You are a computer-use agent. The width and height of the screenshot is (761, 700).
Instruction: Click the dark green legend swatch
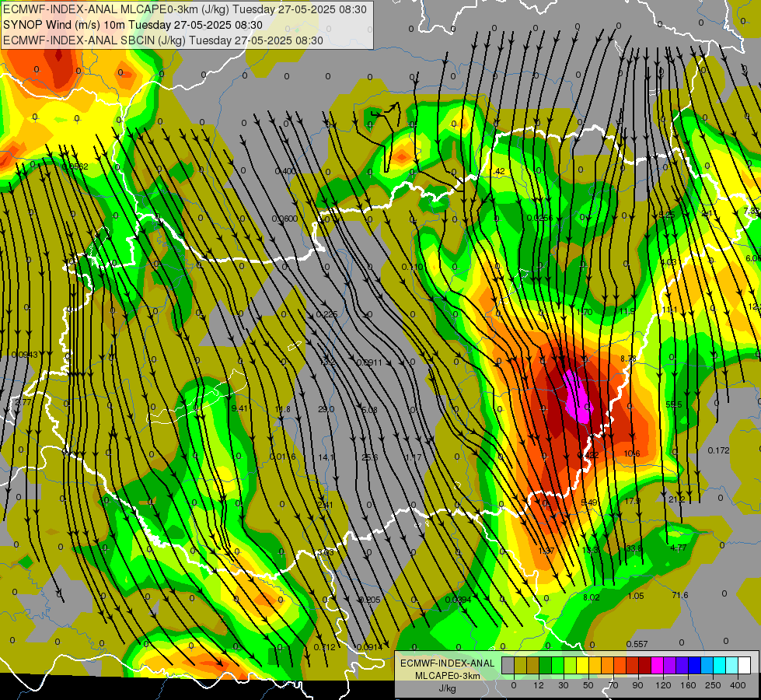pos(546,665)
